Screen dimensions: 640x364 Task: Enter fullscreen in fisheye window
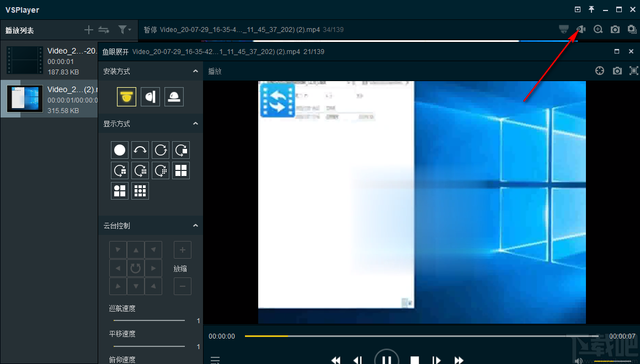[633, 71]
